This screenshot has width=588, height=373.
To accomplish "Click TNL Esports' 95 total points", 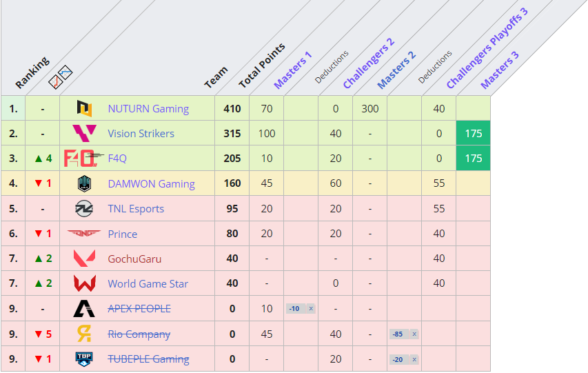I will click(x=232, y=209).
